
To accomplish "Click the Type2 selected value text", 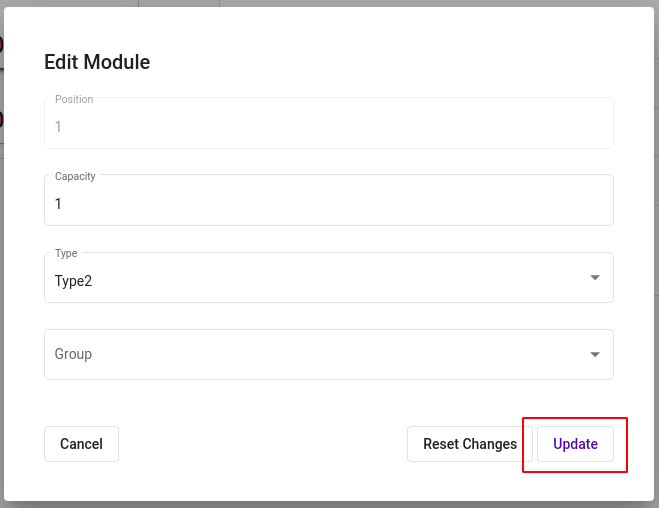I will pos(73,281).
